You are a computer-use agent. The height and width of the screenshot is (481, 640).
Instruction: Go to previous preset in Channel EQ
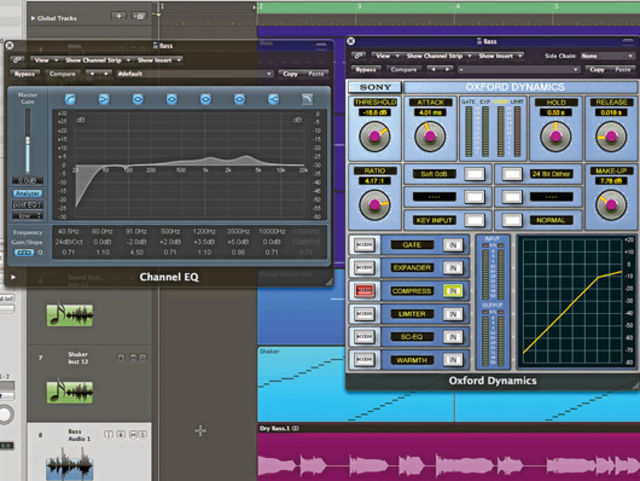click(92, 73)
